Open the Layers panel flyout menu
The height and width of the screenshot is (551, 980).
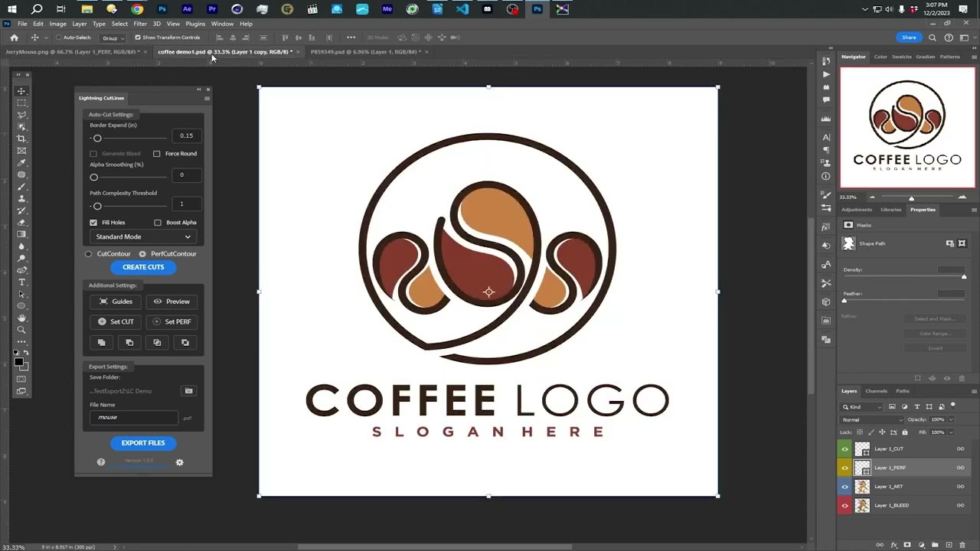pyautogui.click(x=974, y=391)
